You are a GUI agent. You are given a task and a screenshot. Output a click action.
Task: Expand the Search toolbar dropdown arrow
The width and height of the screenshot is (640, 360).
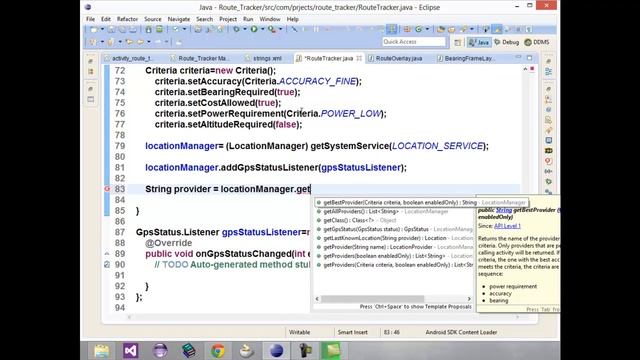point(472,29)
